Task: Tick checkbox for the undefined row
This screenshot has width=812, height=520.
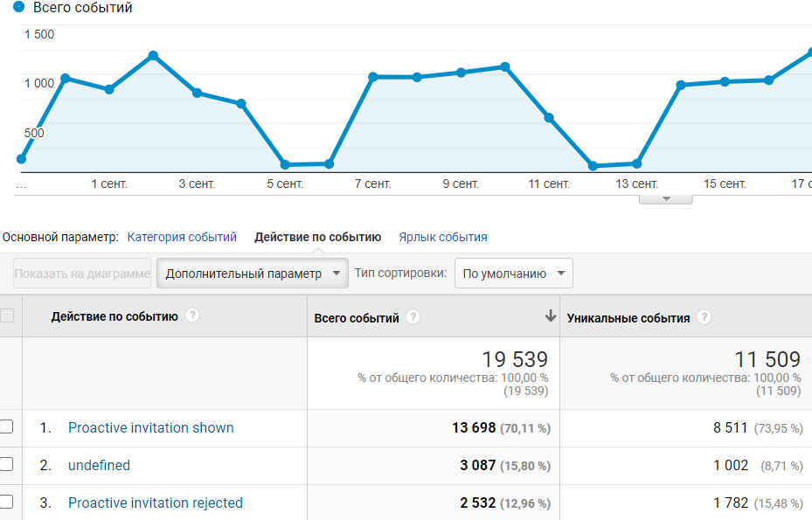Action: [6, 465]
